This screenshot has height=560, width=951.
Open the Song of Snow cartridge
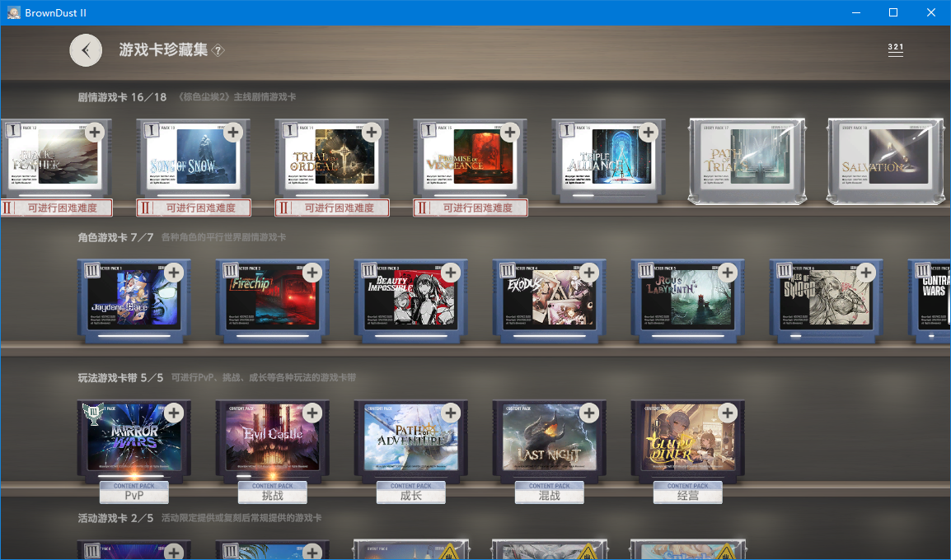point(194,161)
